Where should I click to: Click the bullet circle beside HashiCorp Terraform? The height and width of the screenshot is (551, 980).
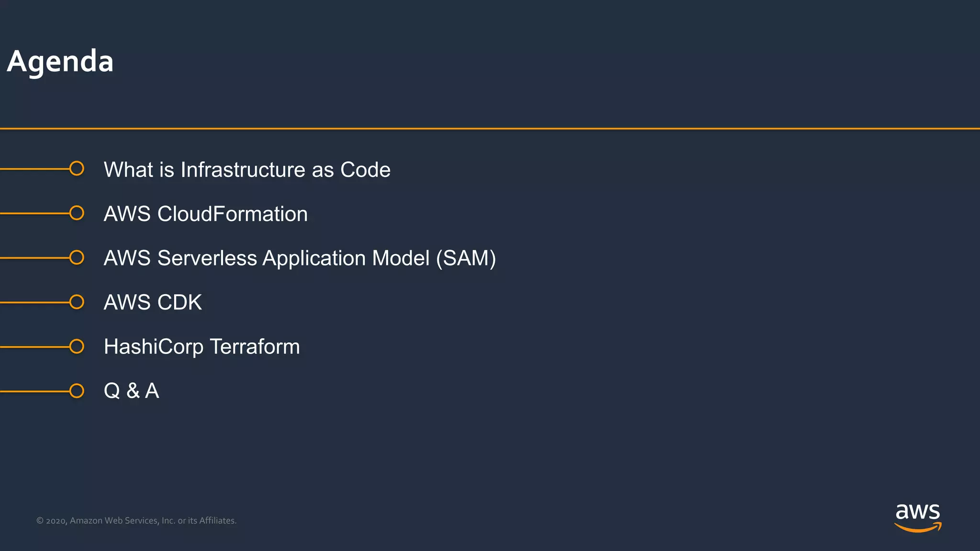point(77,346)
